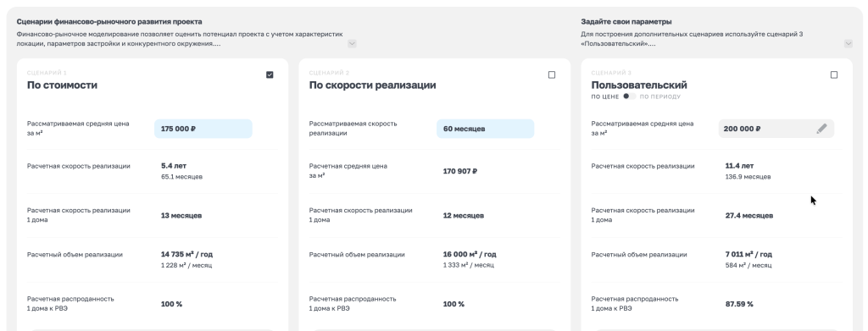Click the «12 месяцев» value

pyautogui.click(x=464, y=216)
